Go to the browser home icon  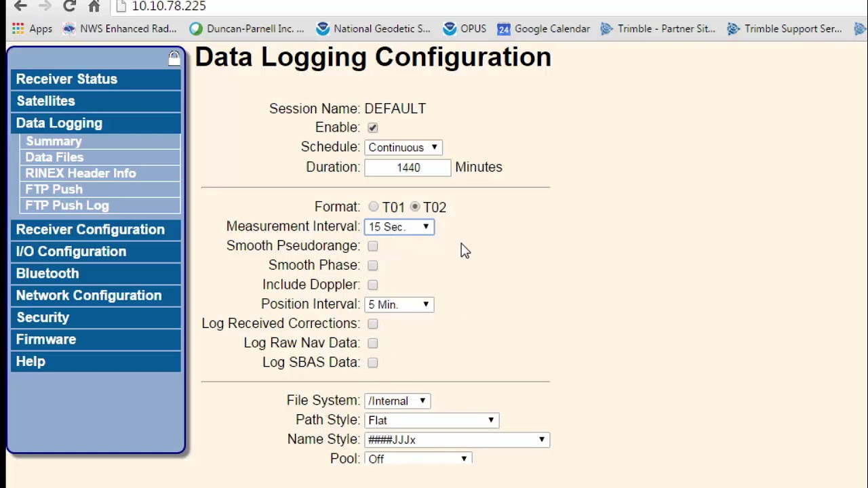[x=94, y=6]
